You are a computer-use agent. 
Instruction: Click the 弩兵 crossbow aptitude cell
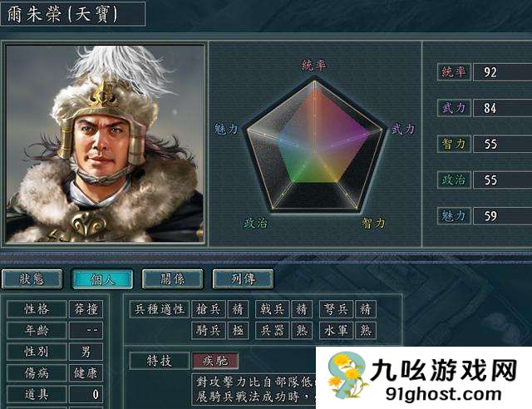(x=336, y=309)
